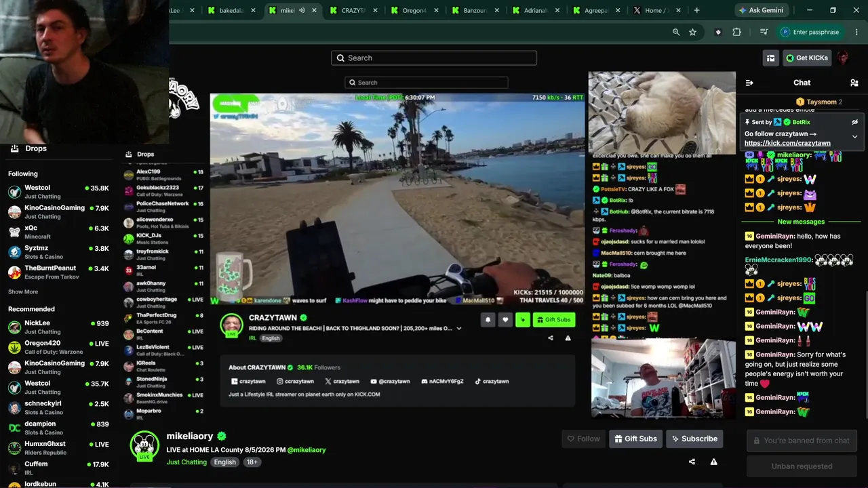Expand the CRAZYTAWN stream title chevron
868x488 pixels.
459,329
